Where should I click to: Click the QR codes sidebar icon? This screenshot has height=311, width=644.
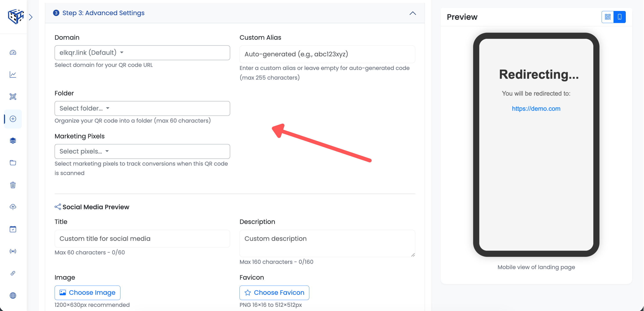tap(13, 97)
